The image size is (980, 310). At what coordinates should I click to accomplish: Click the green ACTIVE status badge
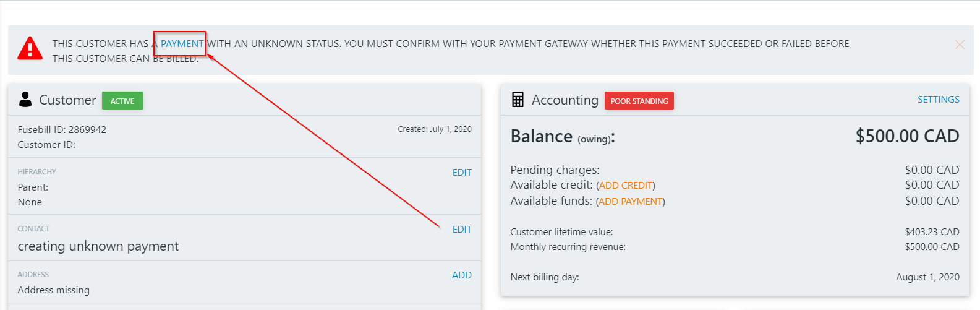pos(122,101)
